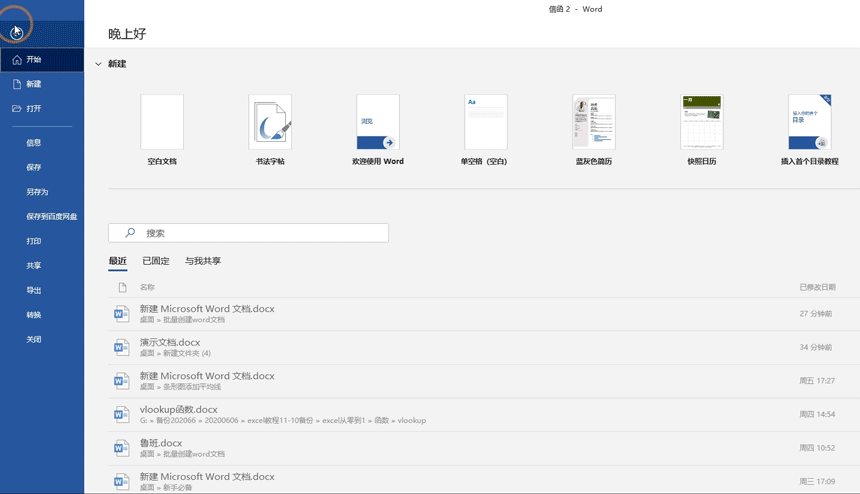
Task: Select 新建 in the left sidebar
Action: click(x=42, y=84)
